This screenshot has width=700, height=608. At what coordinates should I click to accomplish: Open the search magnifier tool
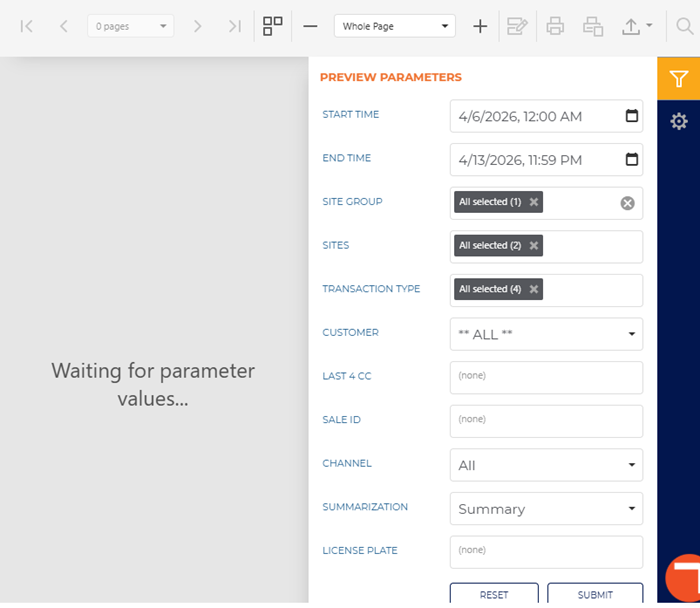(x=685, y=26)
